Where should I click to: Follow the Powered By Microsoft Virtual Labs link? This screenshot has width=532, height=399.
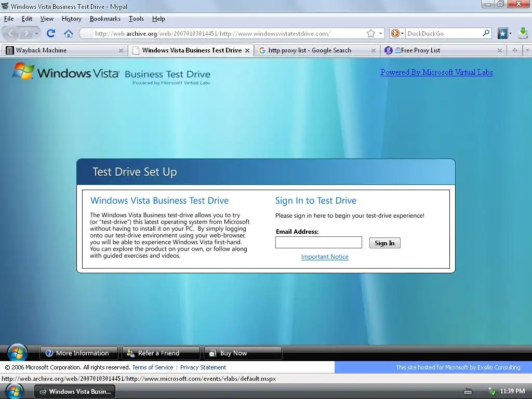436,72
